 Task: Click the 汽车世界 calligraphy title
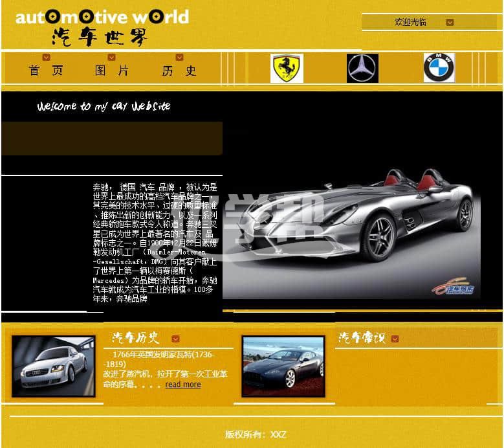point(100,37)
